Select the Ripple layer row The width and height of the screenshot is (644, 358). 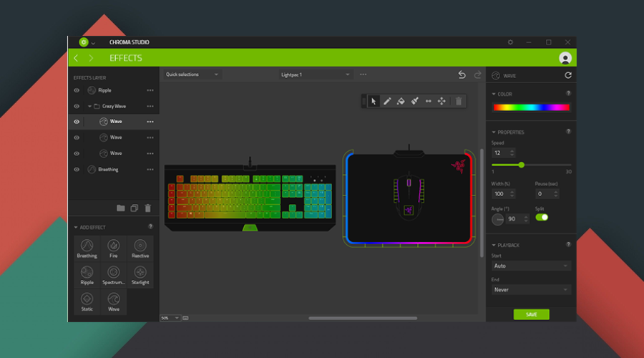114,90
